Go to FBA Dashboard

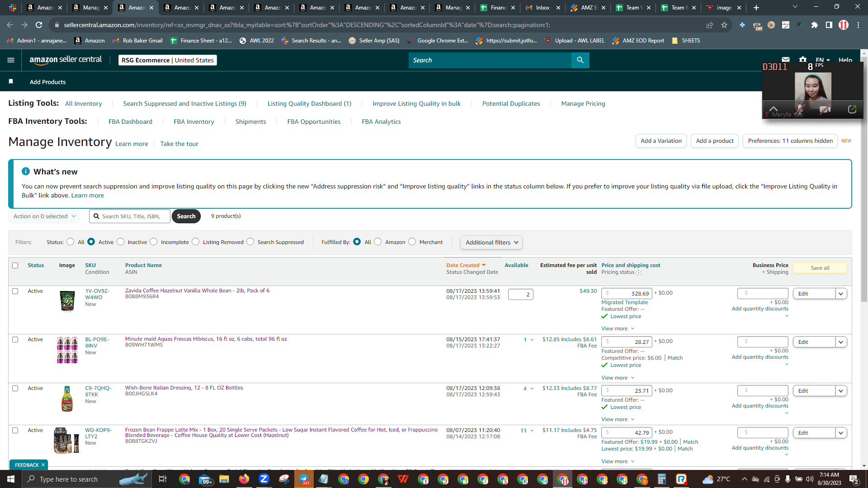pos(130,122)
